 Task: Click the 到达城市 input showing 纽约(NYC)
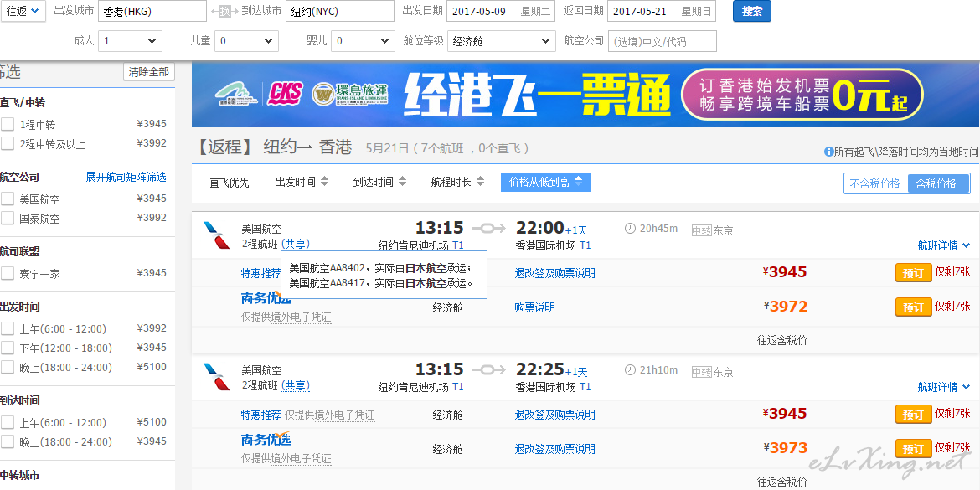(340, 11)
